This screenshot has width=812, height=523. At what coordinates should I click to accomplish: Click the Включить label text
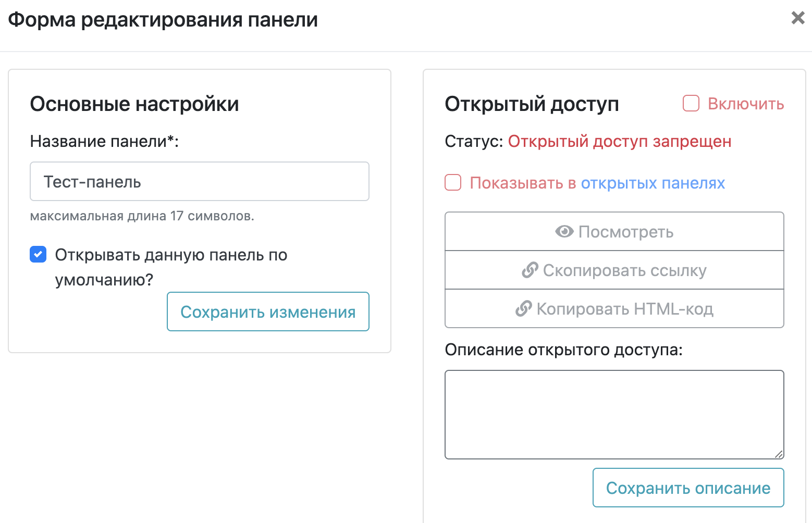pos(746,104)
